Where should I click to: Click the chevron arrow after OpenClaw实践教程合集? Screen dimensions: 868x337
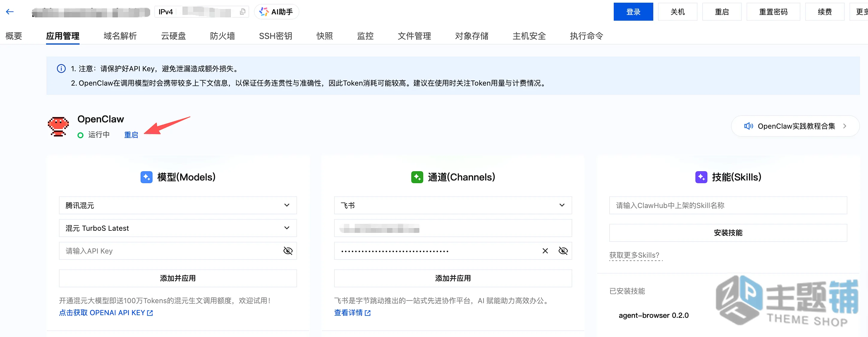pos(844,126)
